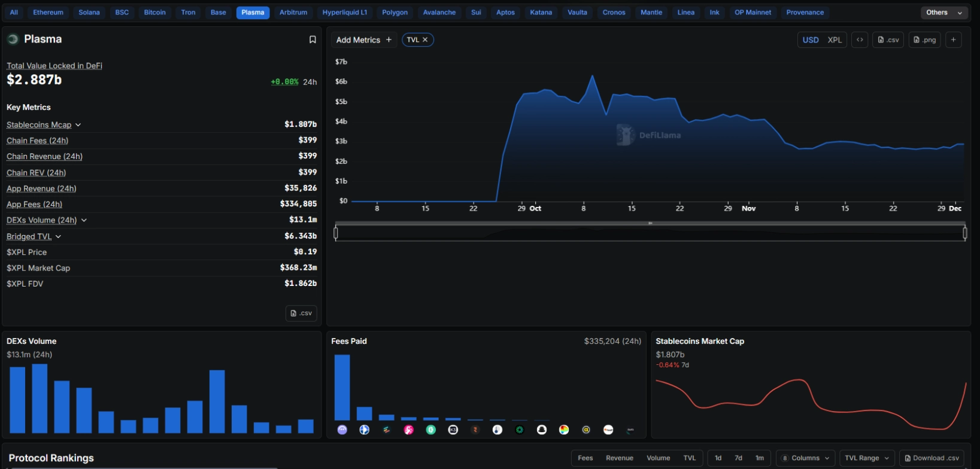Open the Columns dropdown
This screenshot has height=469, width=980.
click(x=805, y=458)
